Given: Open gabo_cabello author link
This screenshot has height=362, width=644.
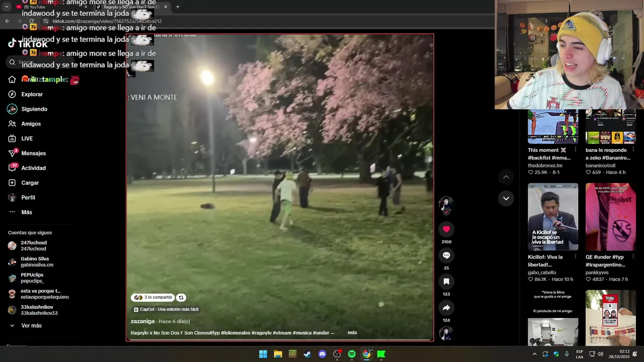Looking at the screenshot, I should (542, 273).
